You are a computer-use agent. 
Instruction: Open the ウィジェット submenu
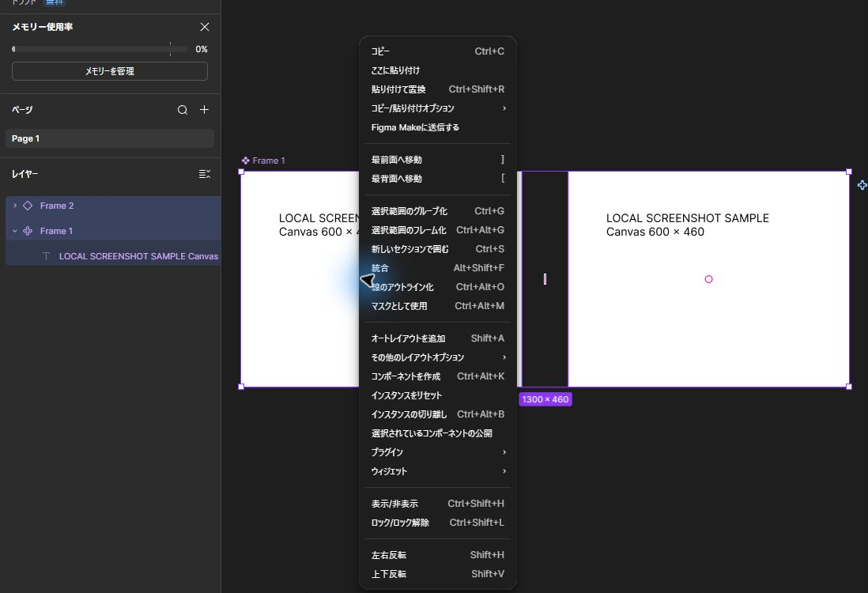pos(438,471)
